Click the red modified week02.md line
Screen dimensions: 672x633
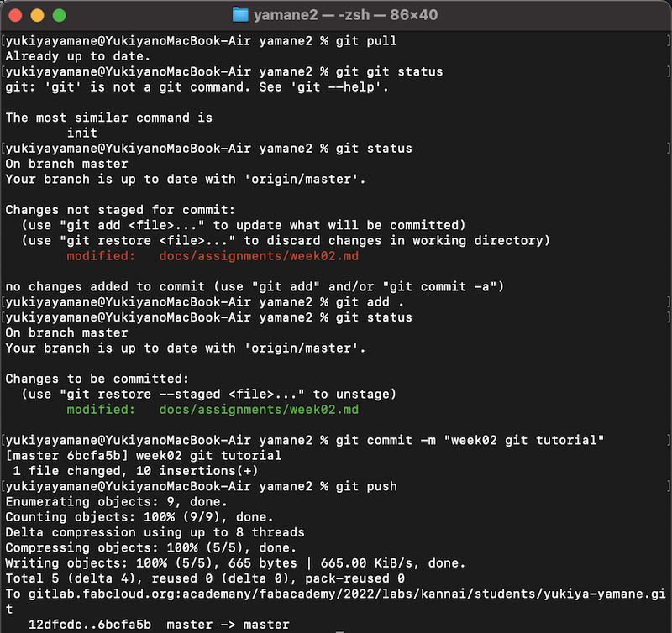click(213, 256)
